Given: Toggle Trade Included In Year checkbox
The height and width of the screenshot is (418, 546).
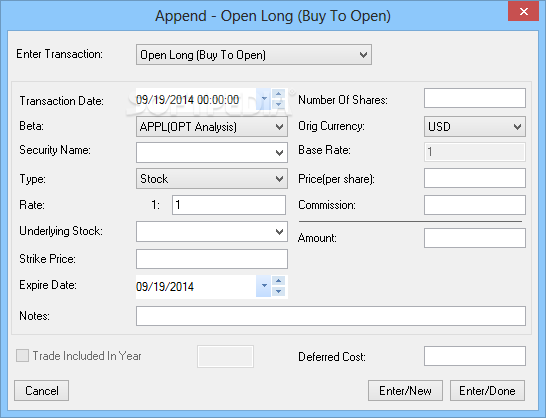Looking at the screenshot, I should [23, 356].
